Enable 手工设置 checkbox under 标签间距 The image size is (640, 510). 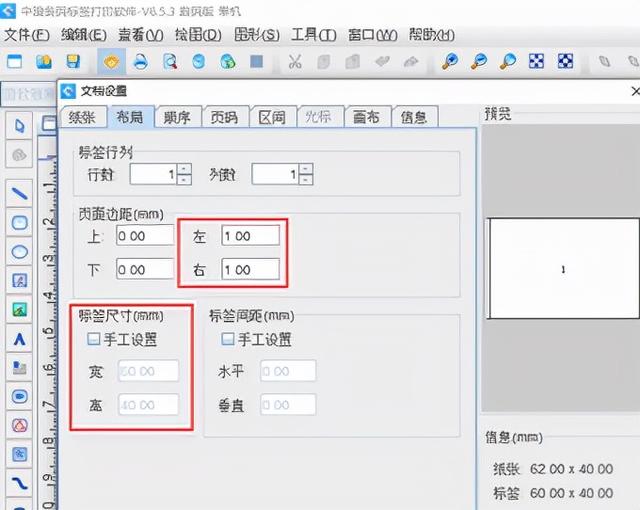[228, 339]
